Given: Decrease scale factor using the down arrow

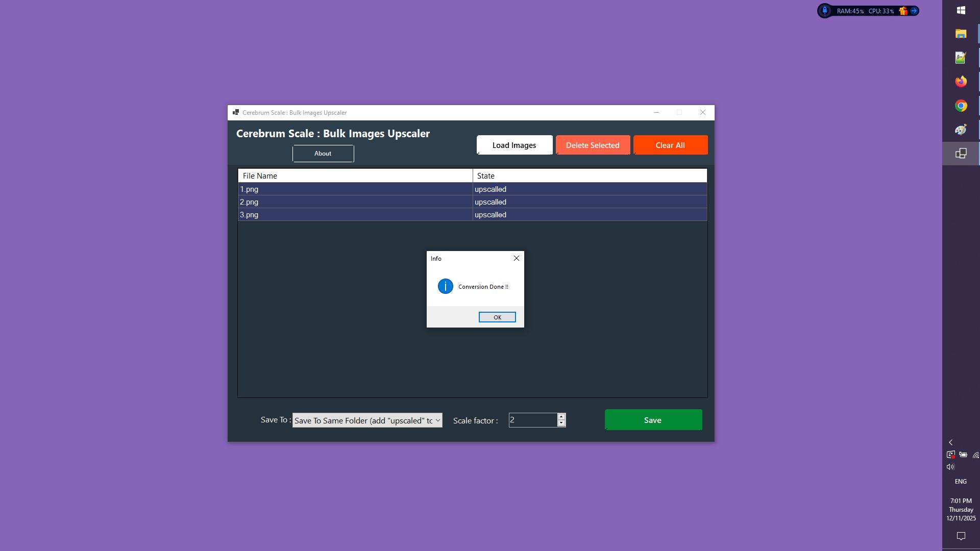Looking at the screenshot, I should pyautogui.click(x=560, y=423).
